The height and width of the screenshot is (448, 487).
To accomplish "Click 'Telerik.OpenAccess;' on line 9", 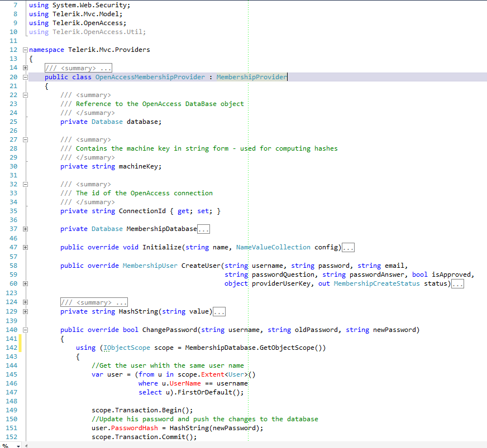I will point(89,23).
